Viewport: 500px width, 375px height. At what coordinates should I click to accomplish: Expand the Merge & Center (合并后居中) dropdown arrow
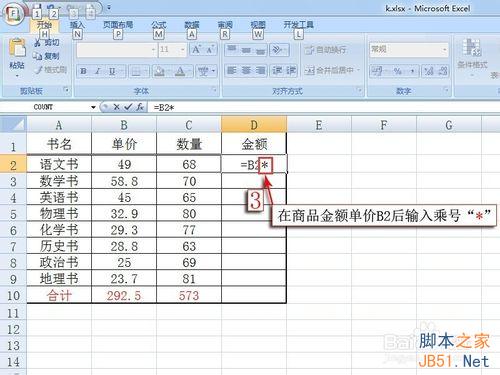tap(359, 70)
